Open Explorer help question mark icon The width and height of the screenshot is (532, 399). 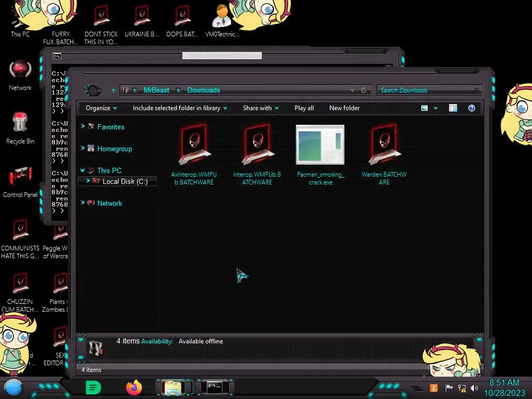472,108
